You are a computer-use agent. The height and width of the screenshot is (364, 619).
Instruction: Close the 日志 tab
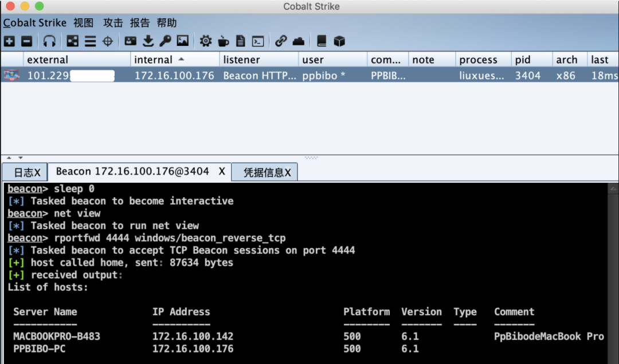point(37,173)
